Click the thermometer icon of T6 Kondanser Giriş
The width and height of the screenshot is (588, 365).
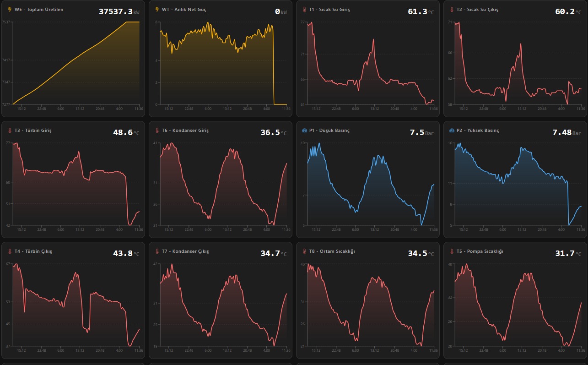[157, 131]
